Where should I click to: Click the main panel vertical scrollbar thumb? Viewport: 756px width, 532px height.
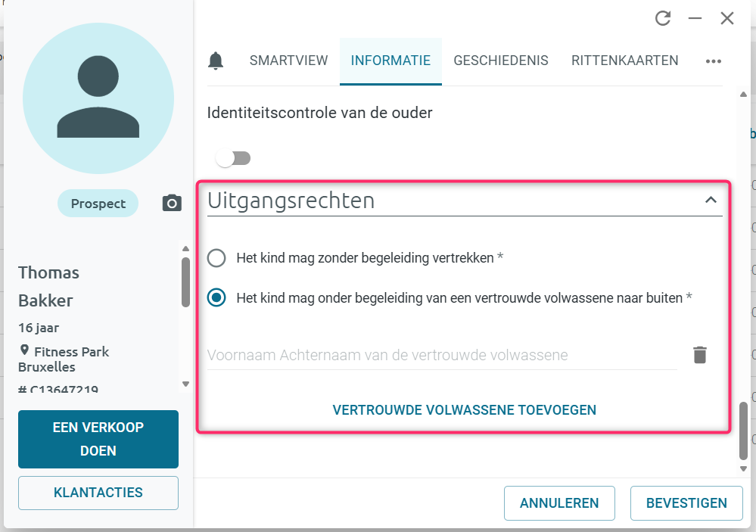coord(743,431)
